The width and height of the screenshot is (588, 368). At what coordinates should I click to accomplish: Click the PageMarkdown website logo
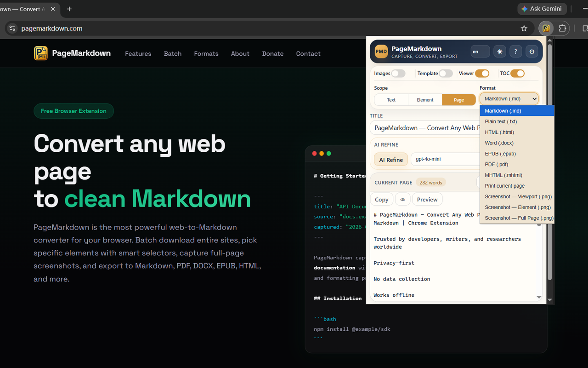point(72,53)
